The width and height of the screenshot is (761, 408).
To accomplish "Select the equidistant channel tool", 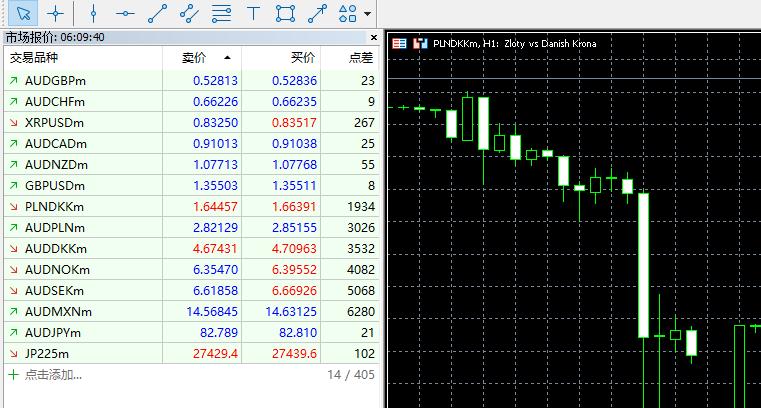I will click(189, 13).
